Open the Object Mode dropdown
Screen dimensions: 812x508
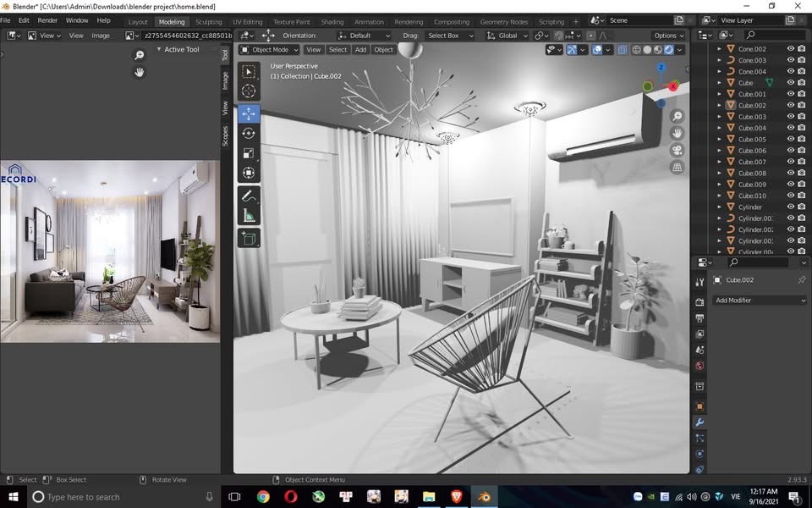(270, 50)
